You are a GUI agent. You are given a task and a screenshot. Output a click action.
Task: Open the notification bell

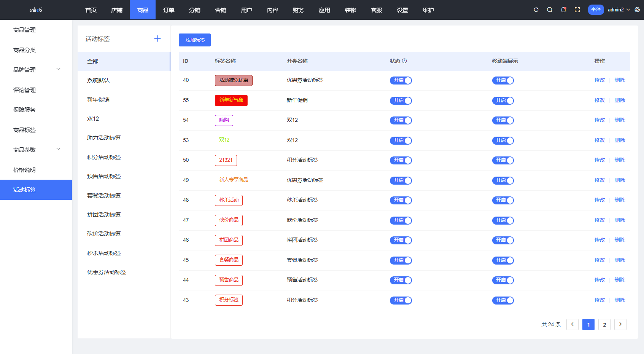[563, 10]
